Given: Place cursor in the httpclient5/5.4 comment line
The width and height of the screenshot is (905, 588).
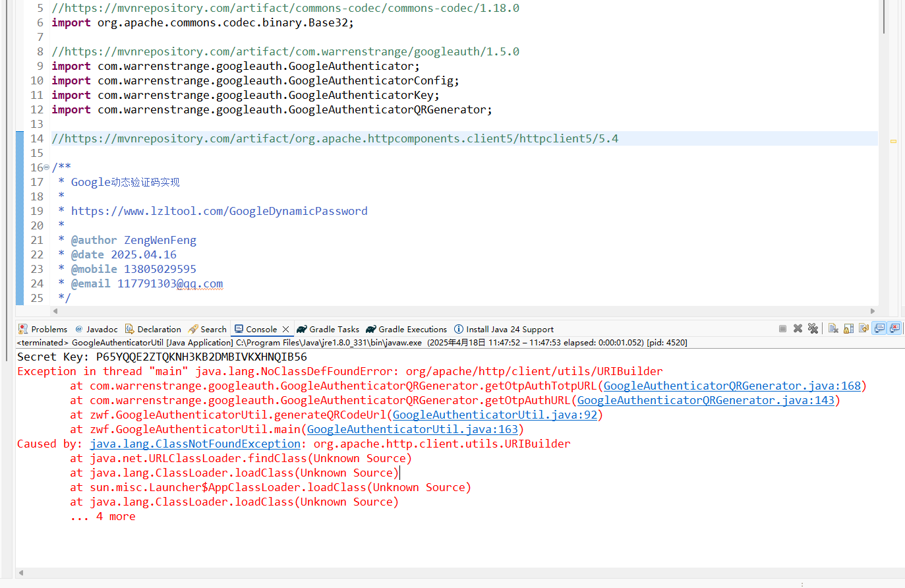Looking at the screenshot, I should [335, 138].
